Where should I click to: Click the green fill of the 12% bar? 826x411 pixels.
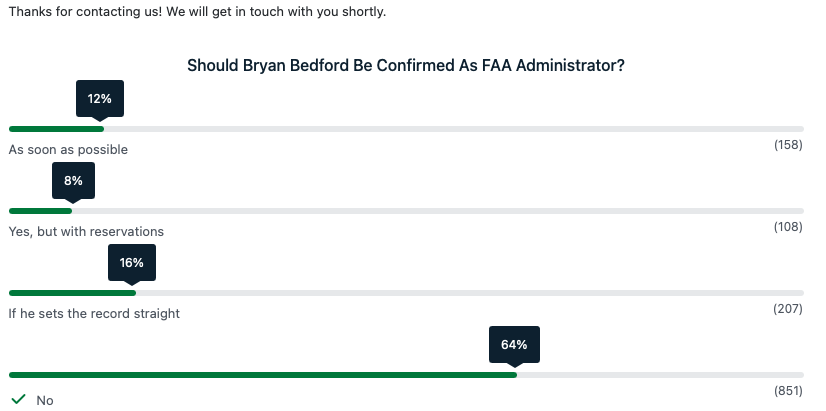(x=56, y=129)
